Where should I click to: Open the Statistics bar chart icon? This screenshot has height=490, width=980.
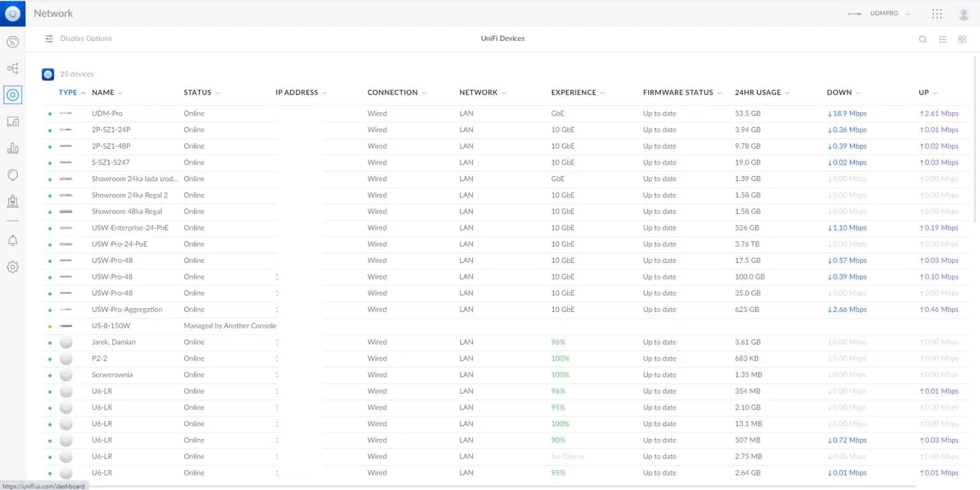coord(12,148)
